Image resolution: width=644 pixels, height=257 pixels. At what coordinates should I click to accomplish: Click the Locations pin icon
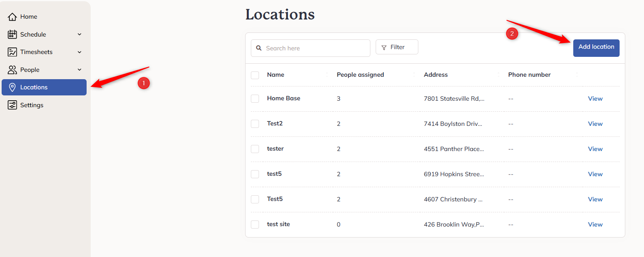[12, 87]
